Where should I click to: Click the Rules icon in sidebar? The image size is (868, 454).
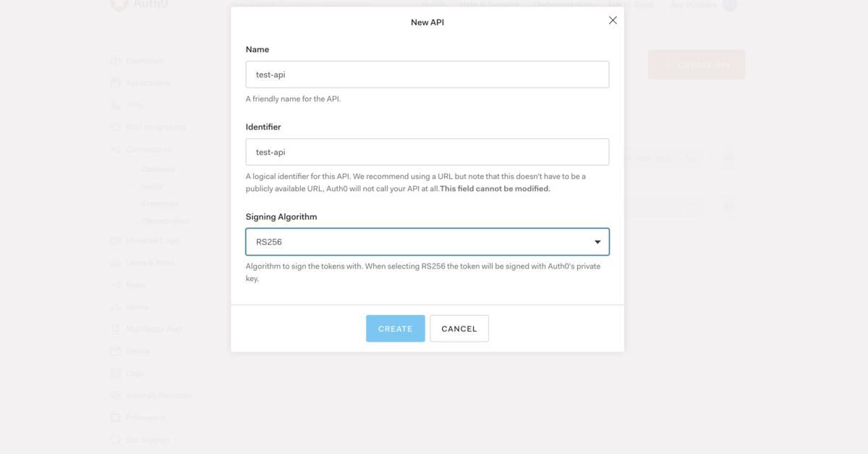pyautogui.click(x=115, y=285)
